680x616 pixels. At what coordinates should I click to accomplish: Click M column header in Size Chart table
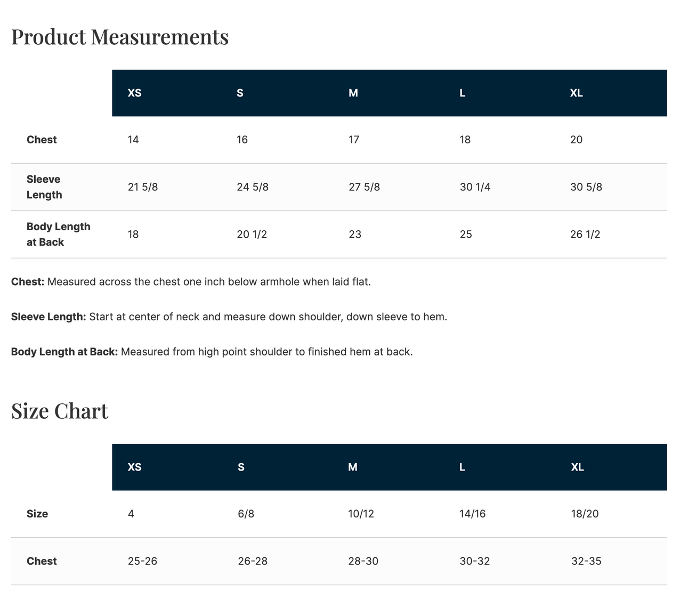353,467
